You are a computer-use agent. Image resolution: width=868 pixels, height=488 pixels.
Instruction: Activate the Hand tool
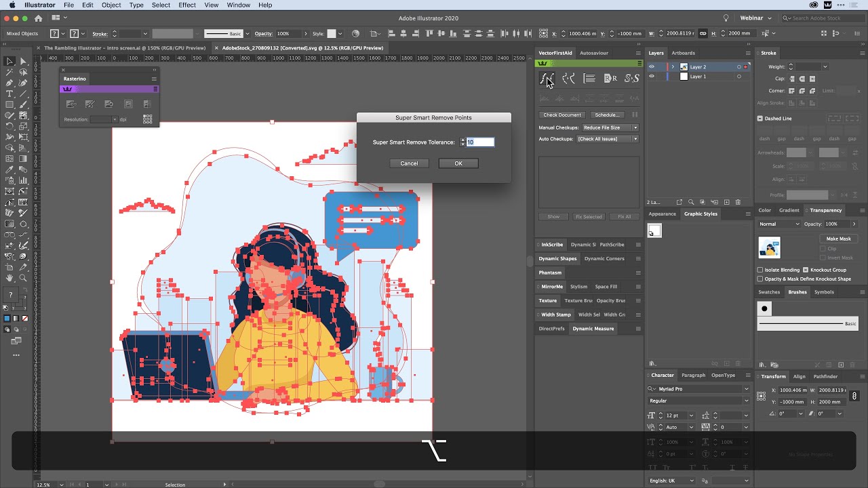click(9, 278)
